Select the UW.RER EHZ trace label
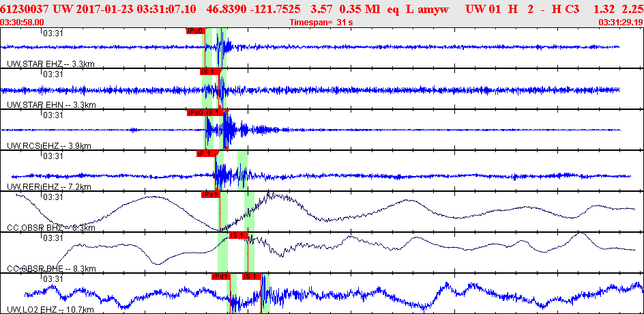The image size is (644, 314). click(49, 187)
